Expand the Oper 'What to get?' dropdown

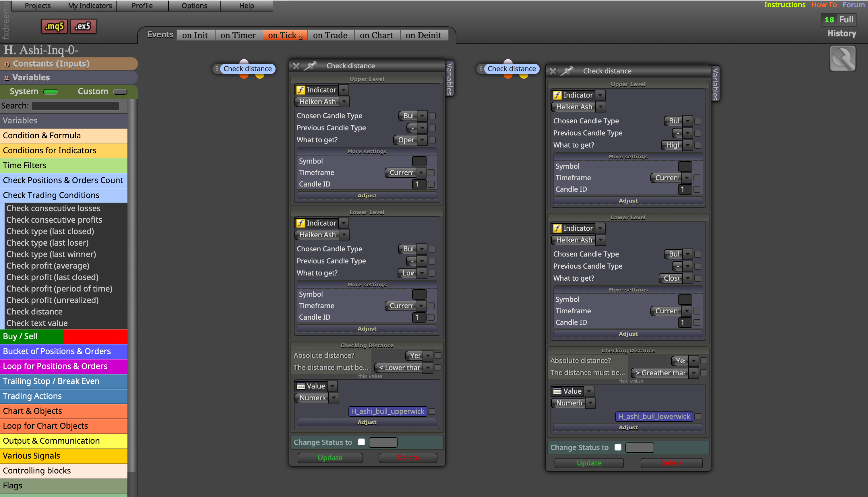click(423, 140)
